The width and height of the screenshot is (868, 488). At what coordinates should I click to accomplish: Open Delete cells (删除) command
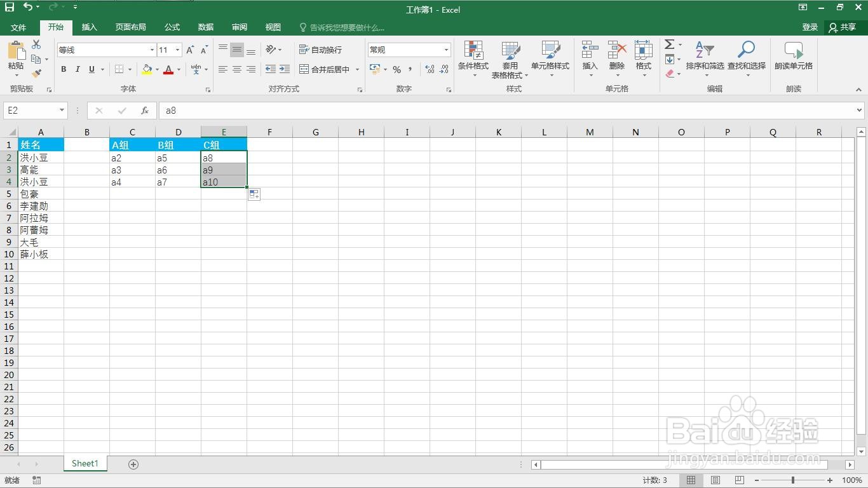pyautogui.click(x=617, y=59)
